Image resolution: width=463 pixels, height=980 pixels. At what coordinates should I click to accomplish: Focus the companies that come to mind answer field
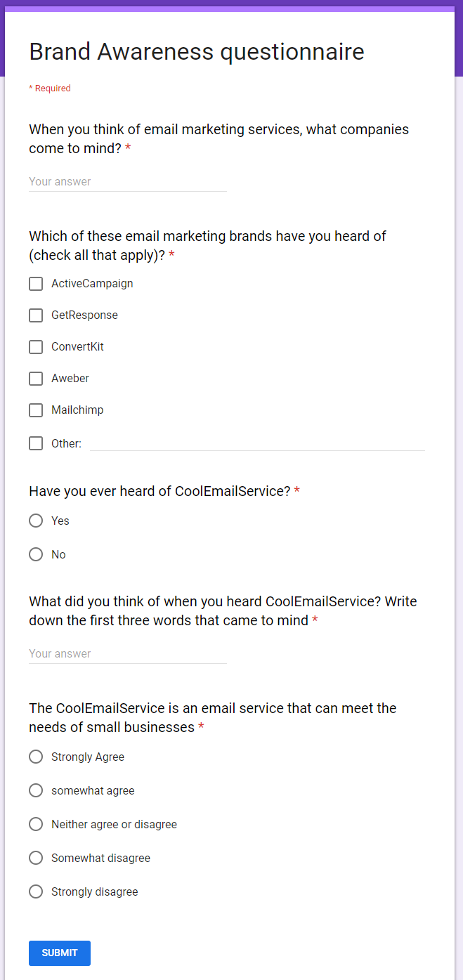coord(127,182)
